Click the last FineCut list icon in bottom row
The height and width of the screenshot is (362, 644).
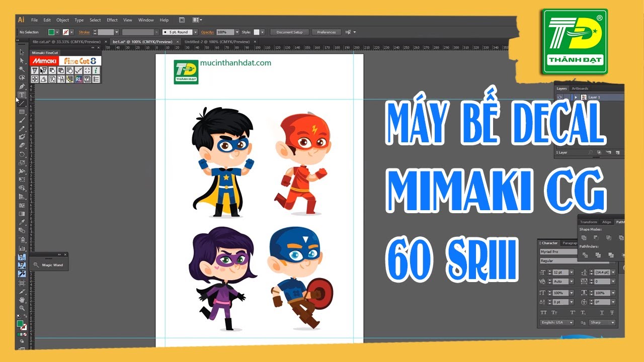(96, 79)
